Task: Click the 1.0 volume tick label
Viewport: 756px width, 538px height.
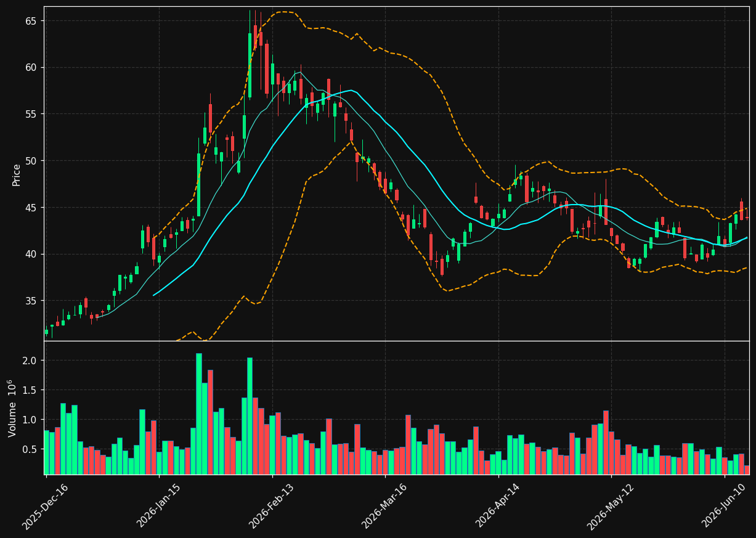Action: pyautogui.click(x=30, y=420)
